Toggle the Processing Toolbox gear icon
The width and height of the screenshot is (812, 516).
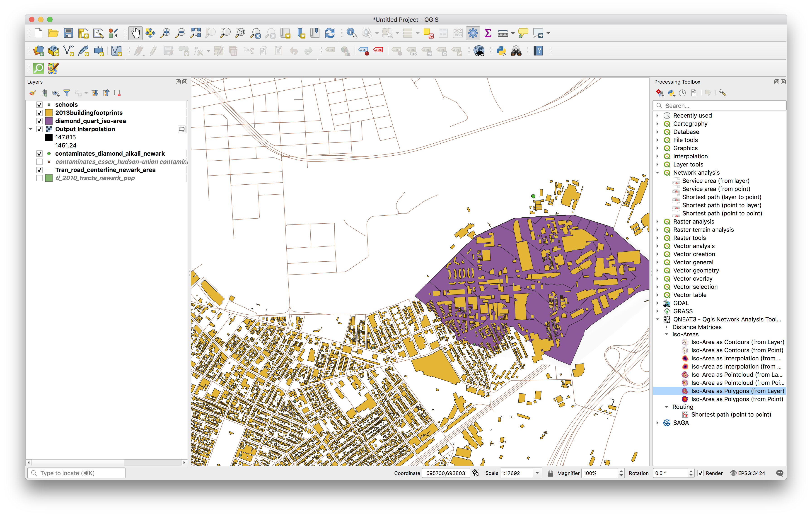coord(473,33)
